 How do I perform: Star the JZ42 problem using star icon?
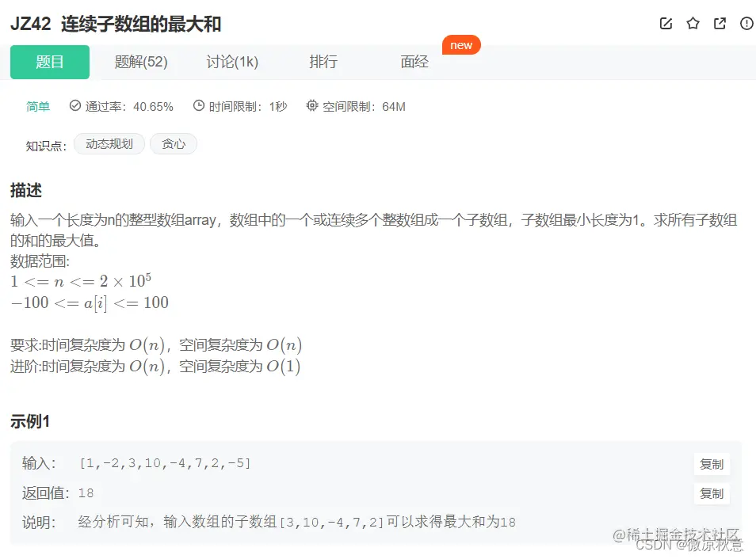point(693,24)
